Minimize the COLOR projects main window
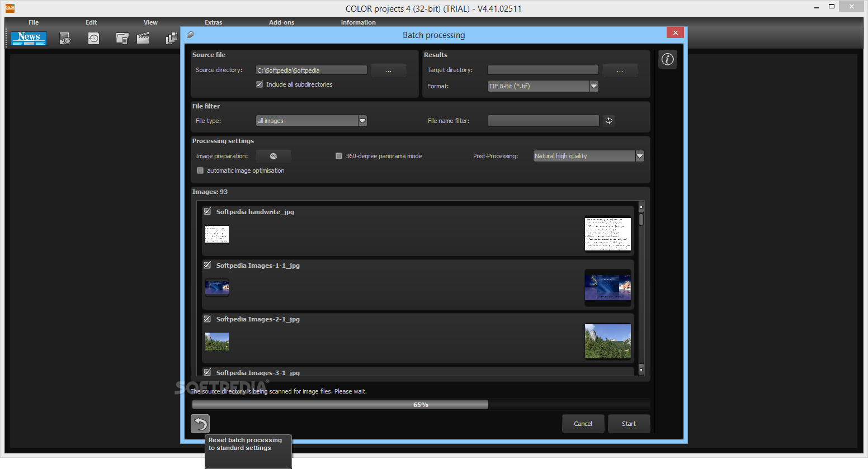The height and width of the screenshot is (469, 868). [x=817, y=7]
